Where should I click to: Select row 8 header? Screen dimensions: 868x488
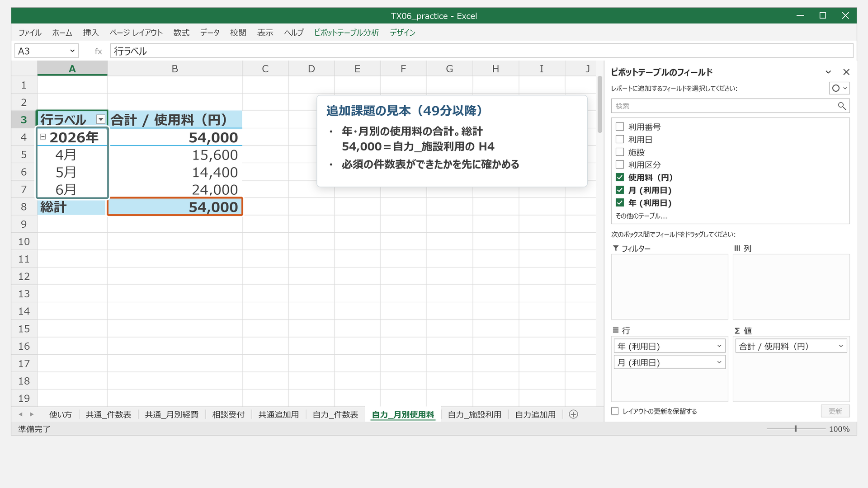coord(24,207)
